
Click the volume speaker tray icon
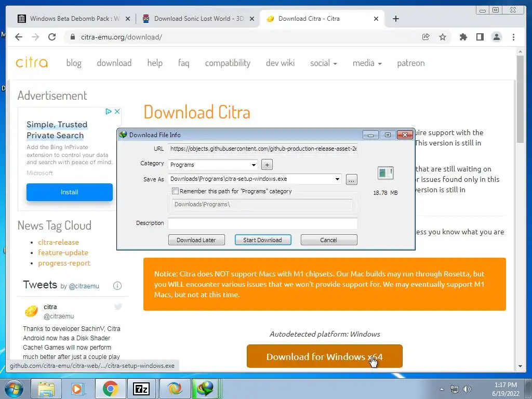click(x=467, y=389)
